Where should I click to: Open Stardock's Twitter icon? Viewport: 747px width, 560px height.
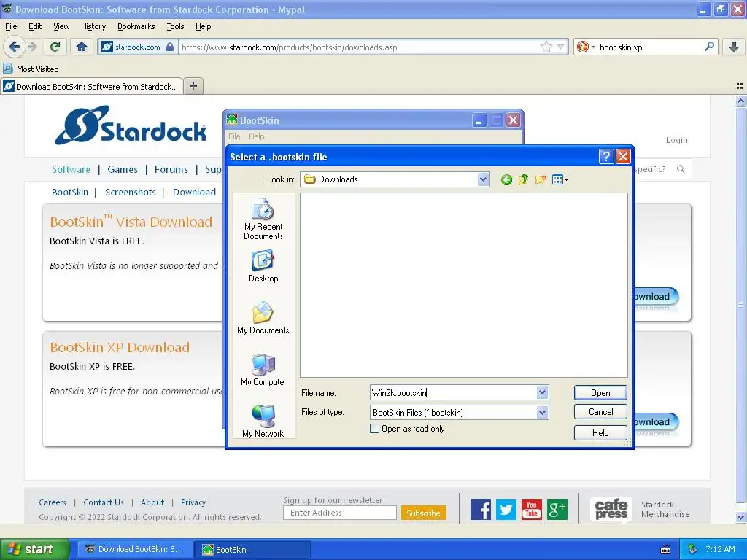(x=506, y=510)
